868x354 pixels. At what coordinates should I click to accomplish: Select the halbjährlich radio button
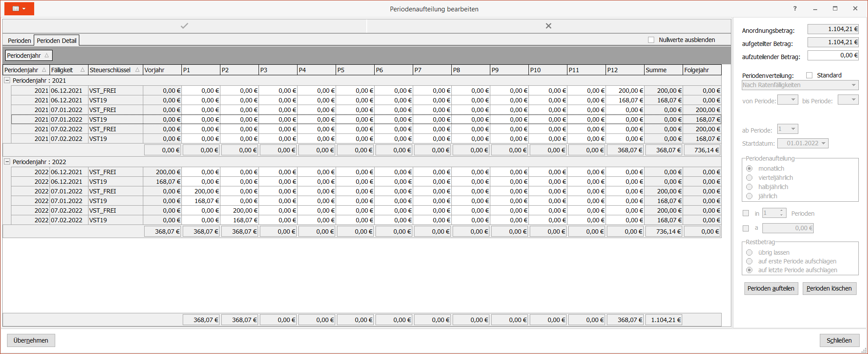tap(749, 187)
